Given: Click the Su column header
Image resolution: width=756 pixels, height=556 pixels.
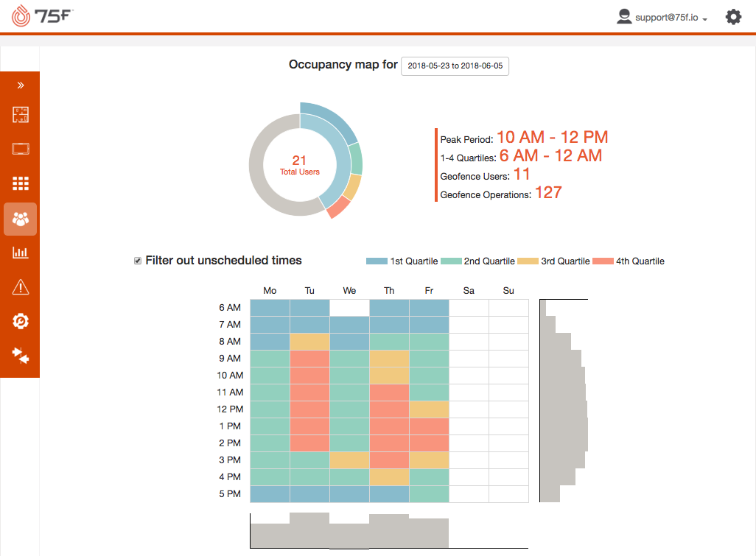Looking at the screenshot, I should (508, 291).
